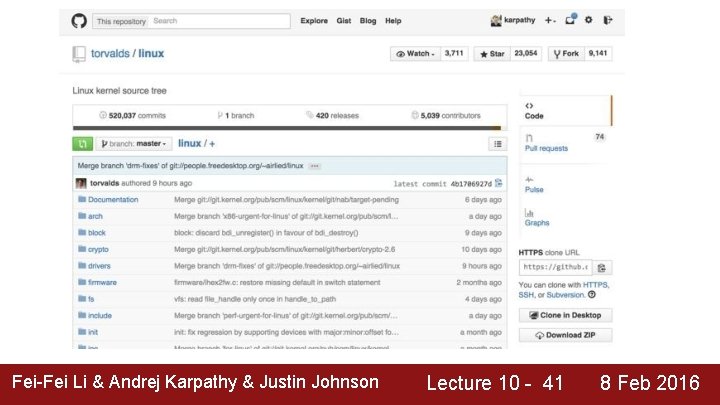720x405 pixels.
Task: Click the Graphs icon in the sidebar
Action: tap(529, 213)
